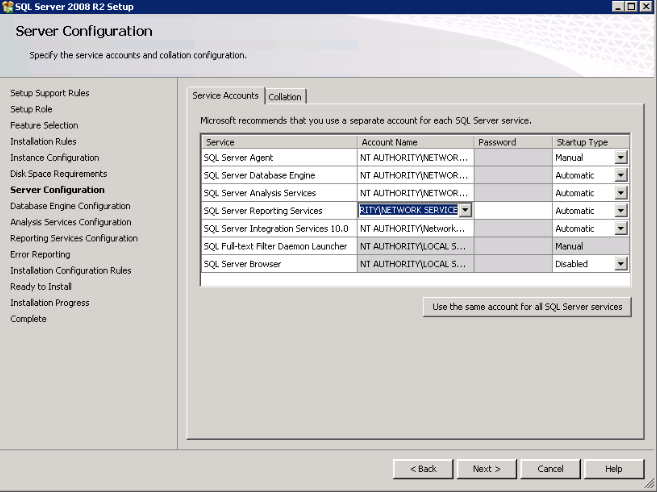Click Feature Selection step

click(x=44, y=125)
